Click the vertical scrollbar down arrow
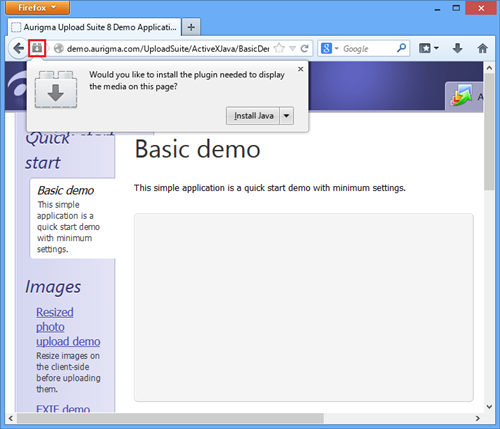 pos(489,406)
